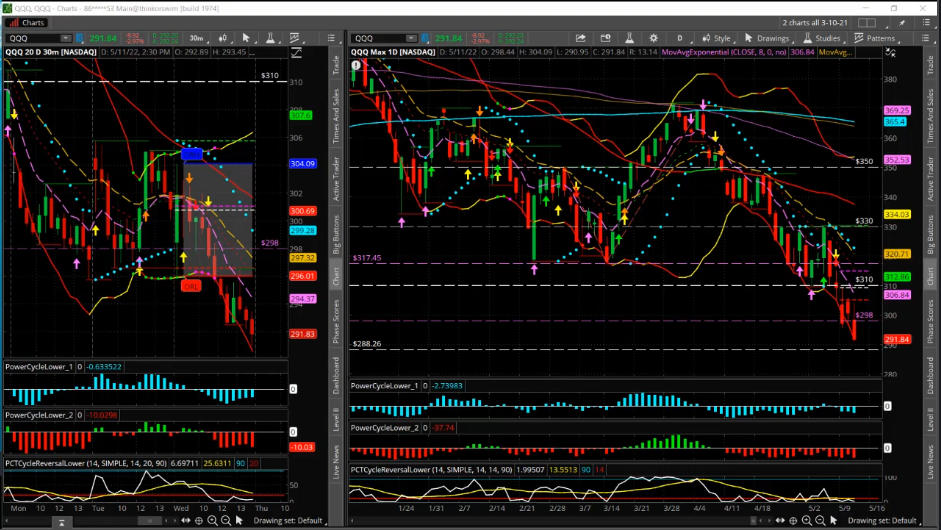Click right chart crosshair icon at bottom
Viewport: 941px width, 530px height.
pyautogui.click(x=793, y=520)
